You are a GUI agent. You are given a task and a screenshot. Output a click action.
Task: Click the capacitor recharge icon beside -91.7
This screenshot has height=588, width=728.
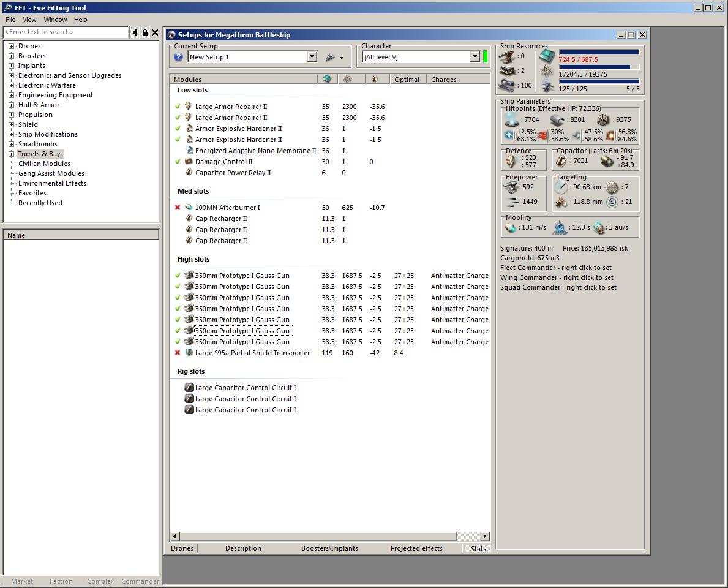(607, 161)
